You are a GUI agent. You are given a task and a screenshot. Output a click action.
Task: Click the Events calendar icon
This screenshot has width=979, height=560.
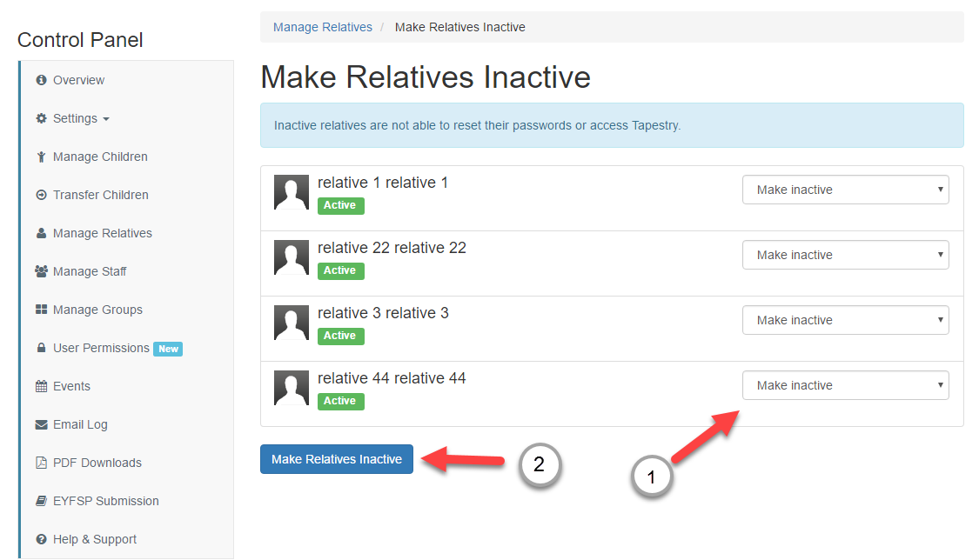pos(41,386)
